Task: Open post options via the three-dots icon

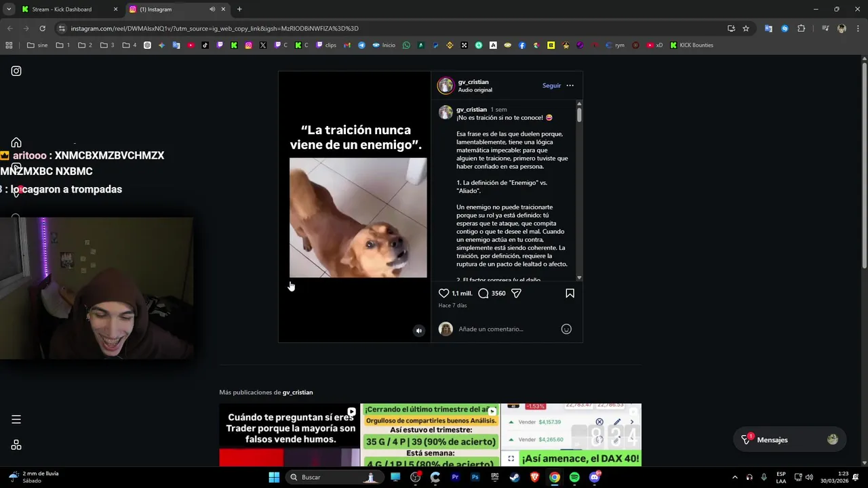Action: pos(570,85)
